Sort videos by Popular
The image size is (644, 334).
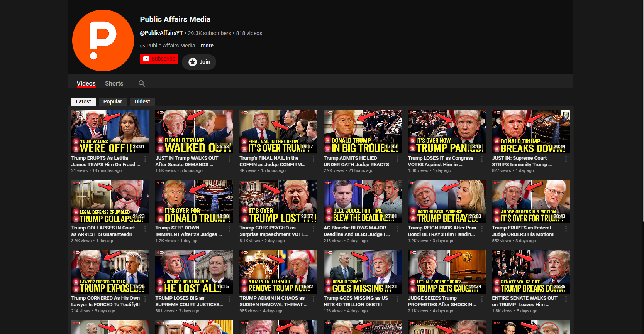coord(113,101)
